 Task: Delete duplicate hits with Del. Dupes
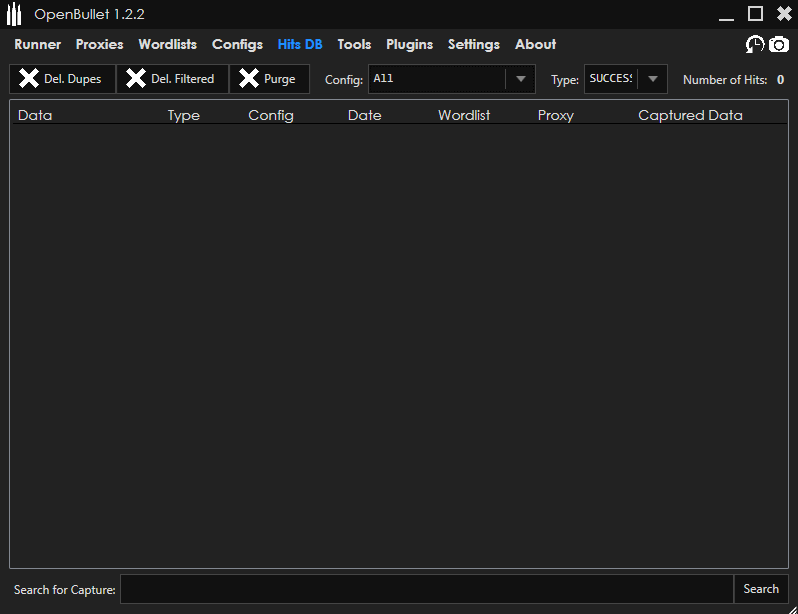[63, 79]
